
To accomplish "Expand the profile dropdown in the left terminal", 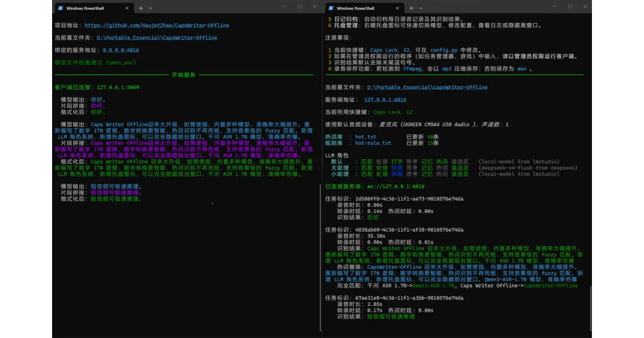I will coord(150,8).
